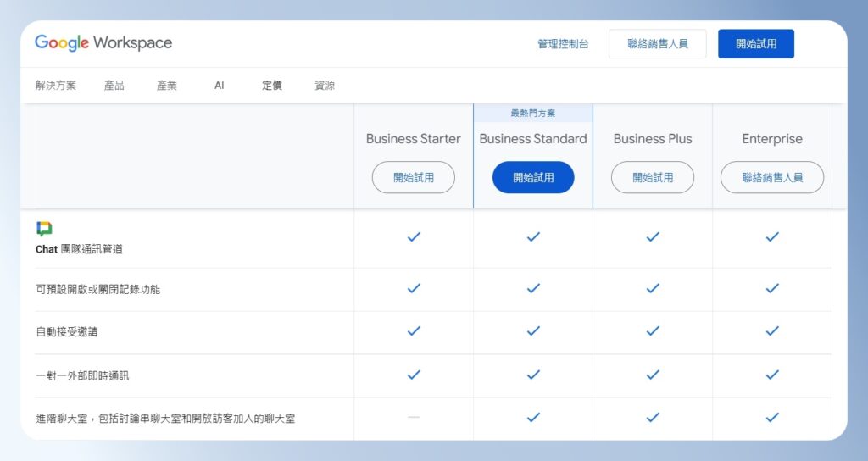
Task: Click Enterprise checkmark for 可預設開啟或關閉記錄功能
Action: coord(772,288)
